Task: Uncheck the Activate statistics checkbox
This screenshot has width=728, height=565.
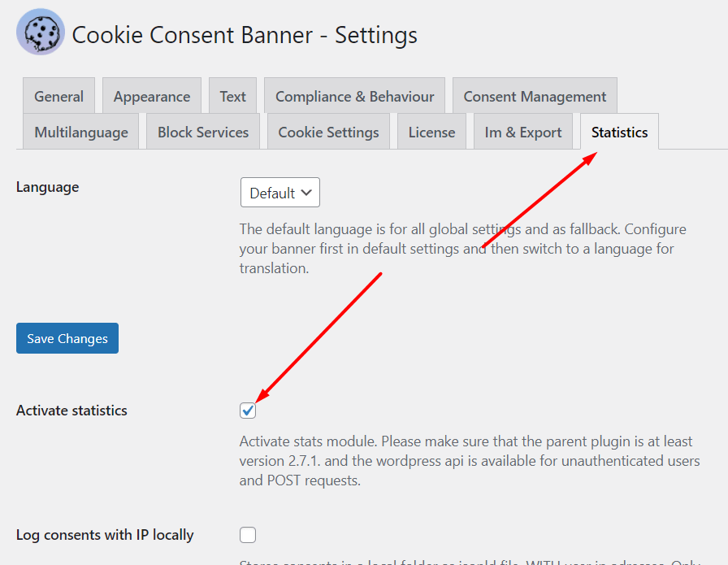Action: (248, 411)
